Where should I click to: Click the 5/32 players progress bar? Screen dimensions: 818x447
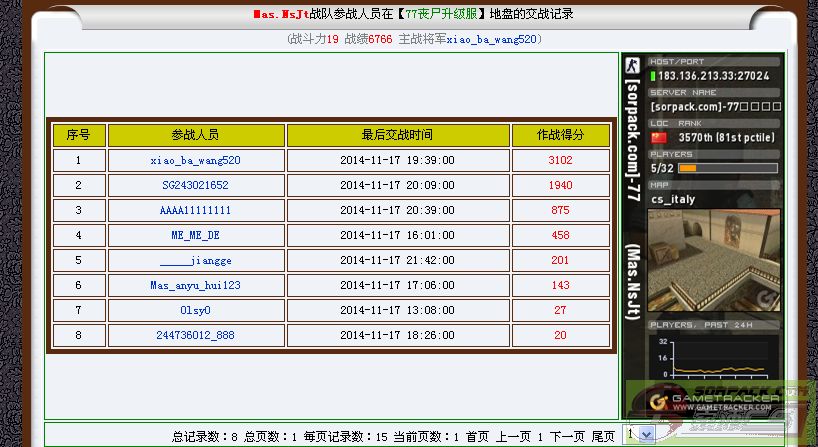(x=728, y=168)
